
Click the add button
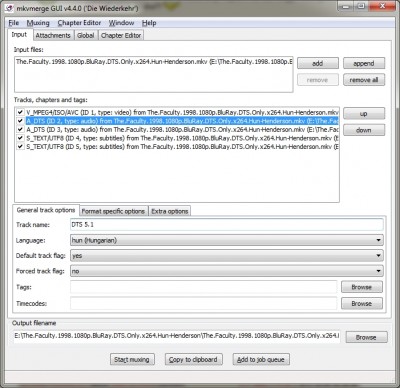(318, 63)
